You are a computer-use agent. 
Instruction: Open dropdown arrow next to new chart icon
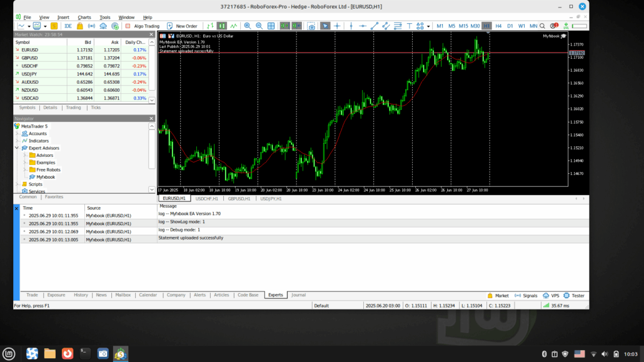(29, 26)
